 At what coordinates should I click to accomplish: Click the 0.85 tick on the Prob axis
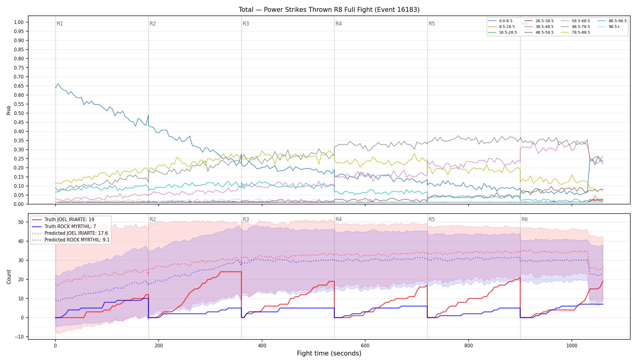[19, 49]
